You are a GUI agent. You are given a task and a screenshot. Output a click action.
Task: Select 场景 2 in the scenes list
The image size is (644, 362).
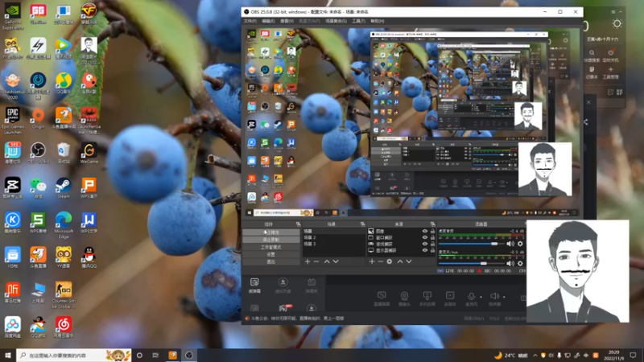[333, 237]
